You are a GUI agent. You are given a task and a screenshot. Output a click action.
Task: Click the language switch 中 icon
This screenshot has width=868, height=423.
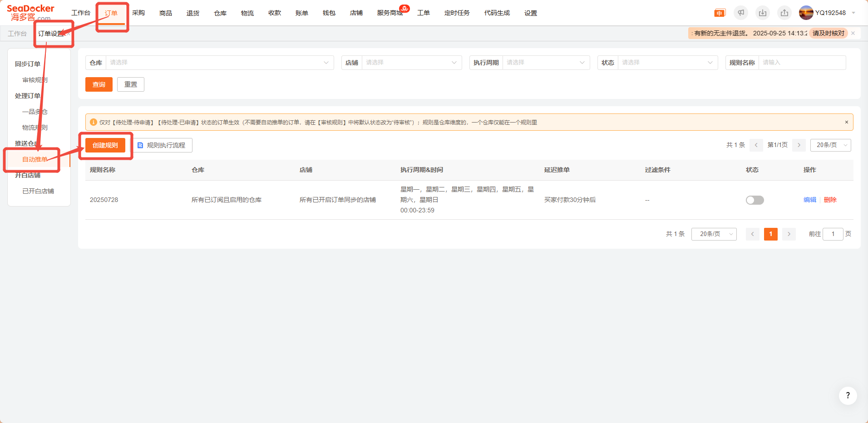720,13
